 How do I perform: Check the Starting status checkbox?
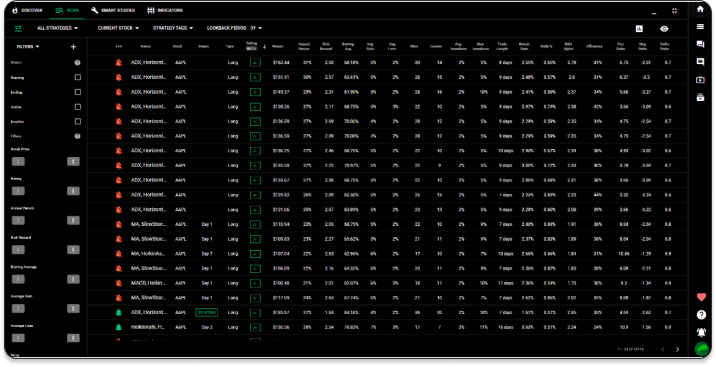click(78, 78)
